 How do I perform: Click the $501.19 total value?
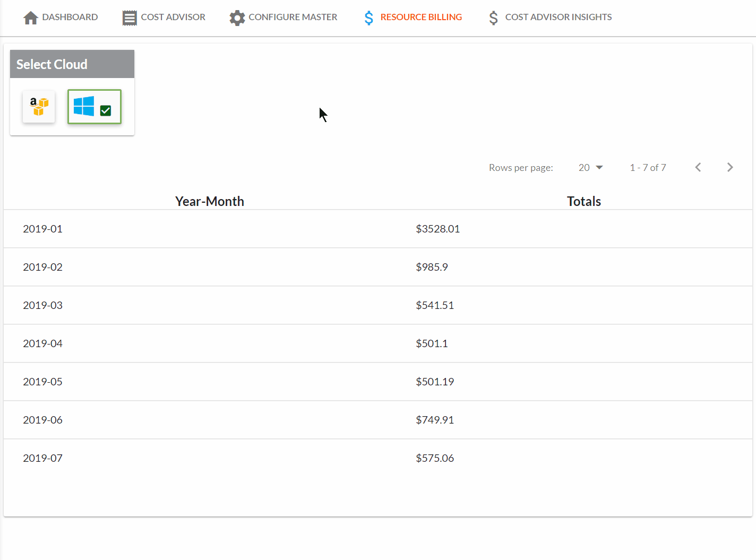pos(435,382)
